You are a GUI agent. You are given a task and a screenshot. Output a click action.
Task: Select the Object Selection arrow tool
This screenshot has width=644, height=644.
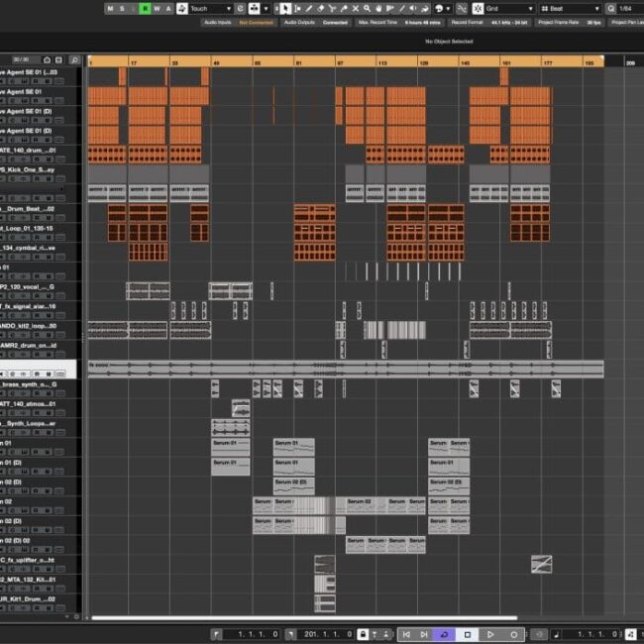point(285,8)
